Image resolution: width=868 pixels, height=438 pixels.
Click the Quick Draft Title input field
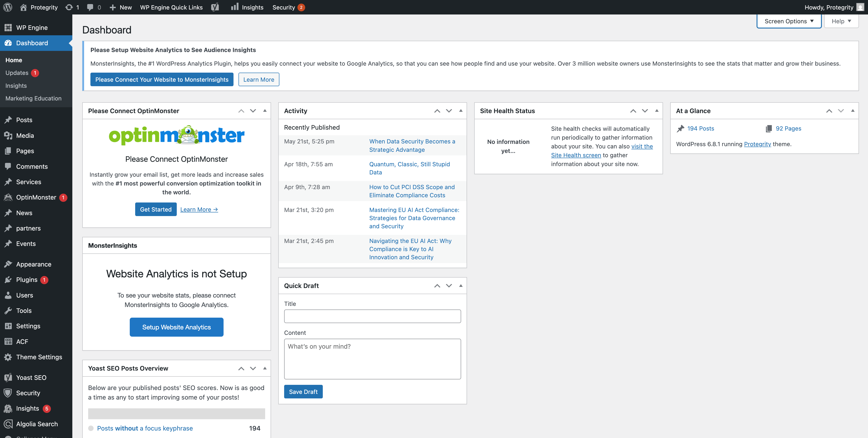pos(372,316)
